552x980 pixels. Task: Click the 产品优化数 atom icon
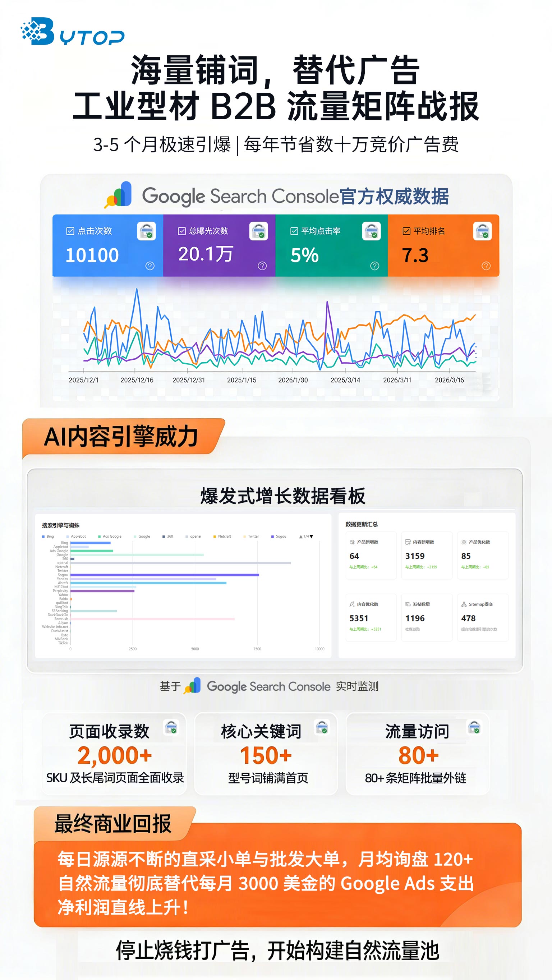coord(464,542)
